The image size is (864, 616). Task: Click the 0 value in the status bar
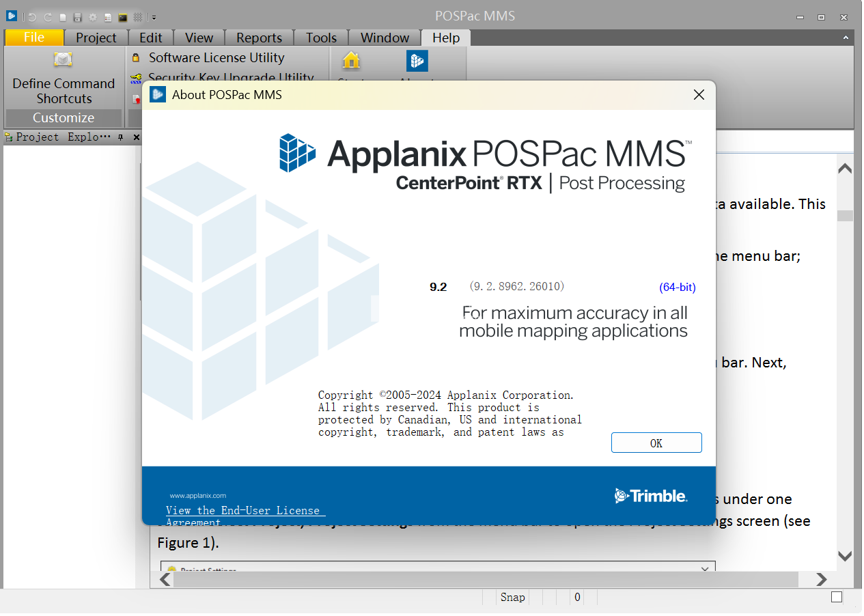[x=577, y=598]
